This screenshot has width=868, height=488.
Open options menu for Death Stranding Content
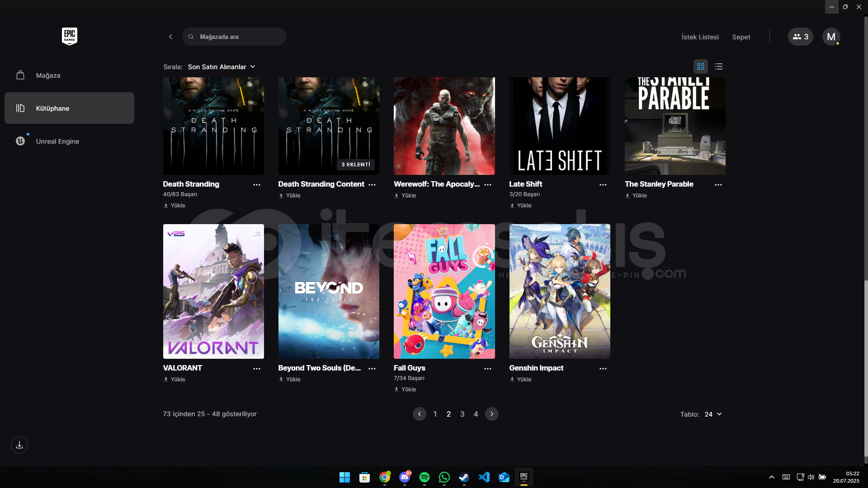372,185
